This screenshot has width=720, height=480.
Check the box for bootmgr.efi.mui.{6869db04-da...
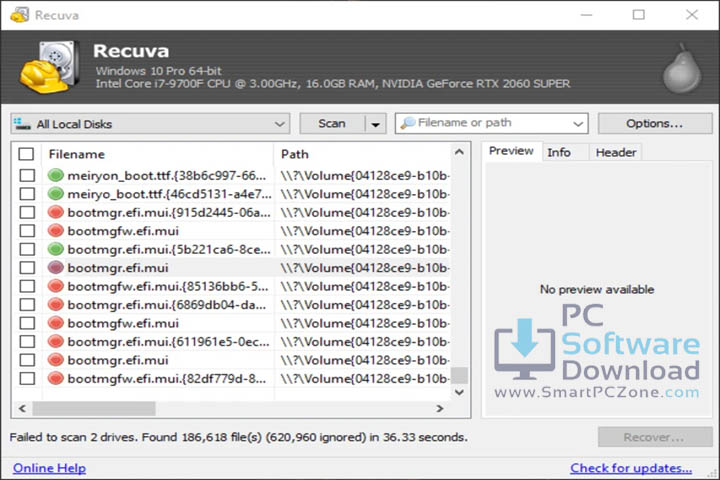tap(27, 305)
